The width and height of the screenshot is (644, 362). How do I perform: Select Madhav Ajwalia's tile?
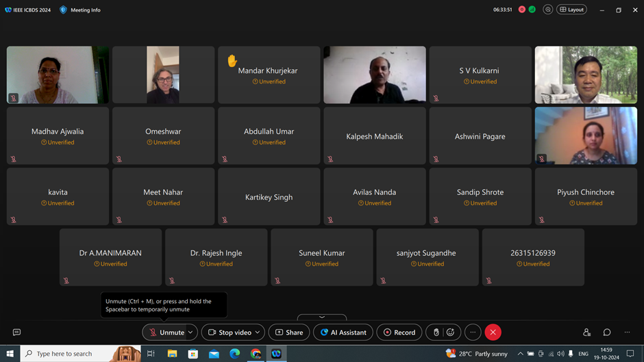58,135
